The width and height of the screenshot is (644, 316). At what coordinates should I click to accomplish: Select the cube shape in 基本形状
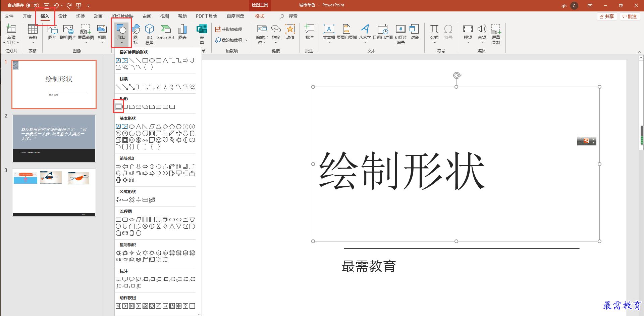coord(118,140)
